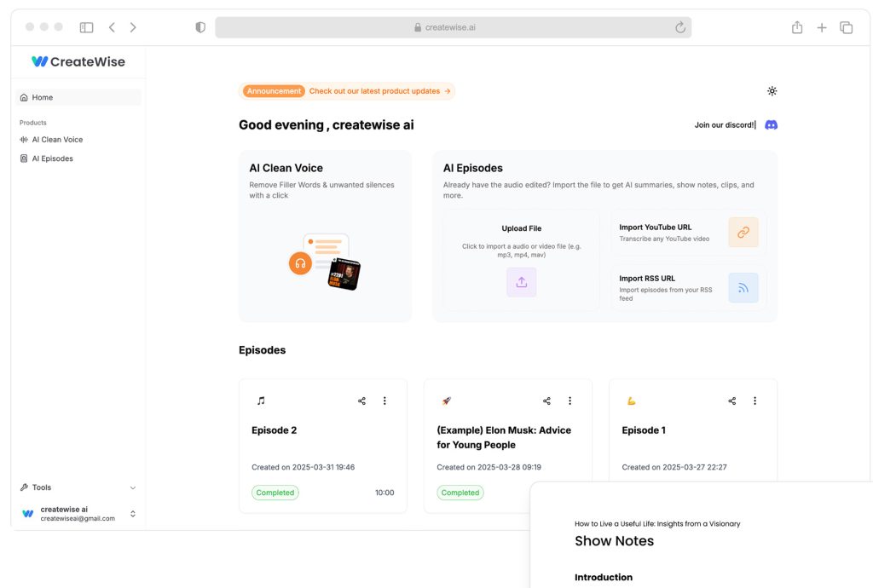The image size is (873, 588).
Task: Open the three-dot menu on Elon Musk episode
Action: [x=569, y=401]
